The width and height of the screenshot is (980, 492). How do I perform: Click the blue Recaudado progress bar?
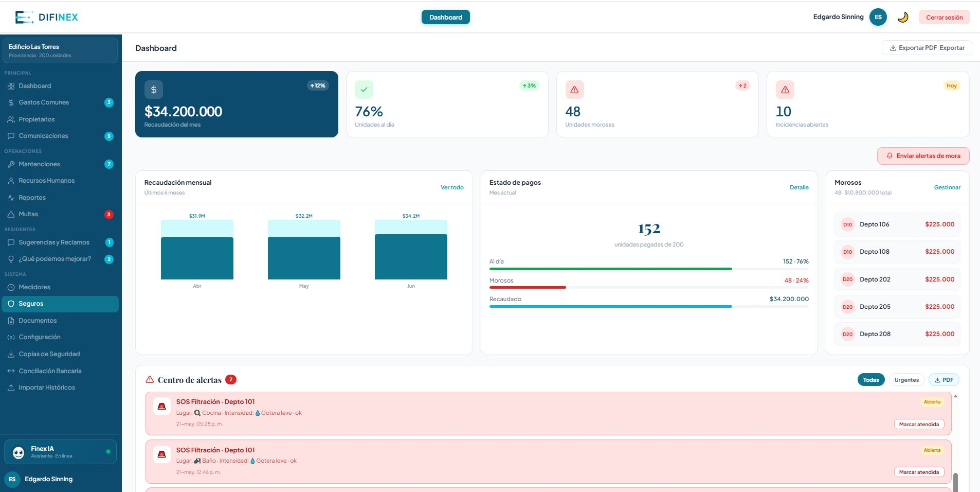(x=610, y=306)
